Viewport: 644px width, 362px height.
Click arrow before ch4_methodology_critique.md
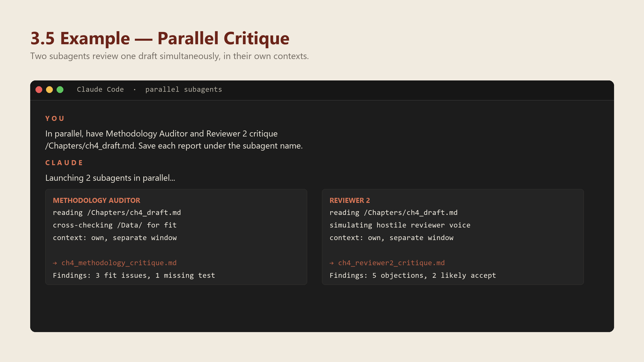coord(55,263)
